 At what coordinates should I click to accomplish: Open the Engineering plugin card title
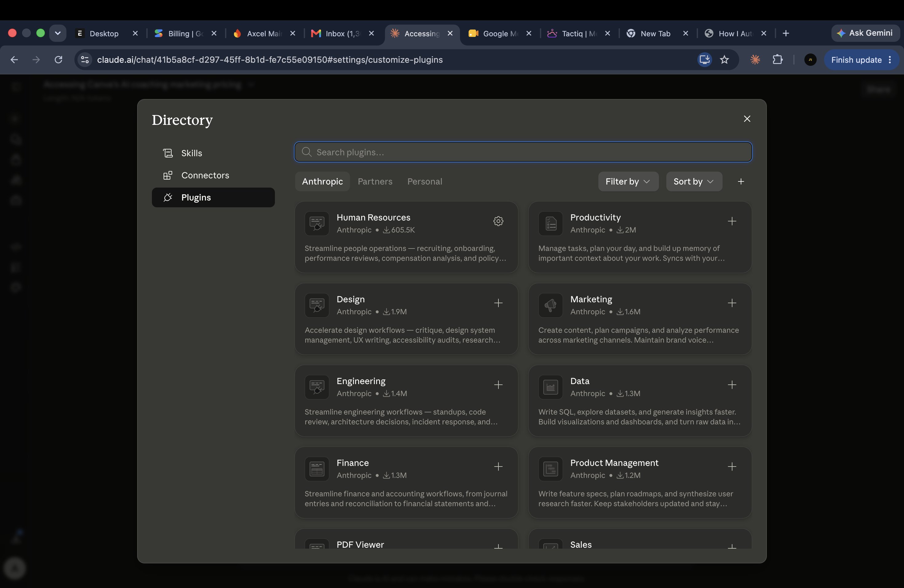361,381
